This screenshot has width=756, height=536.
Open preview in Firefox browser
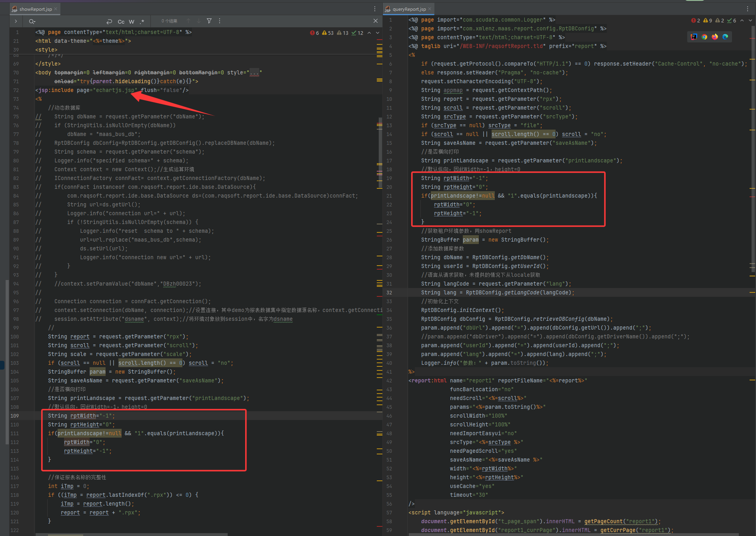point(714,37)
